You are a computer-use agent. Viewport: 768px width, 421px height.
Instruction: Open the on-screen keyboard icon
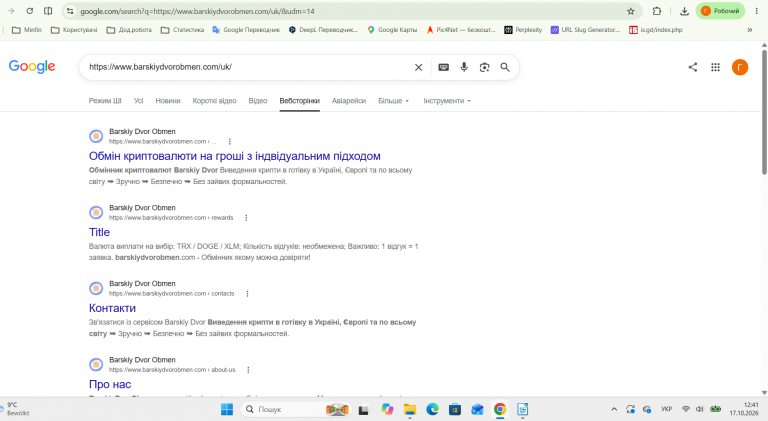(x=443, y=67)
